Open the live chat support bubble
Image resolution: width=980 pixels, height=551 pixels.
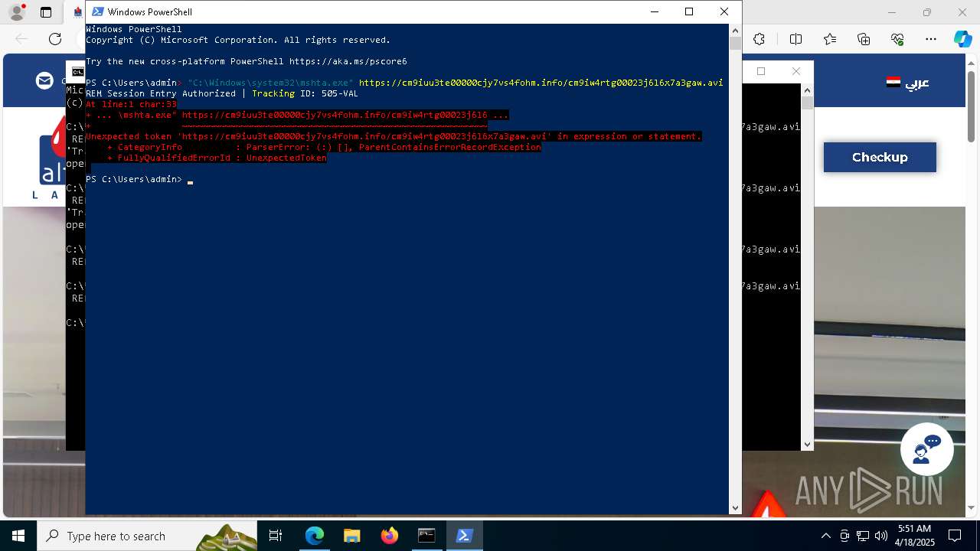click(x=926, y=450)
